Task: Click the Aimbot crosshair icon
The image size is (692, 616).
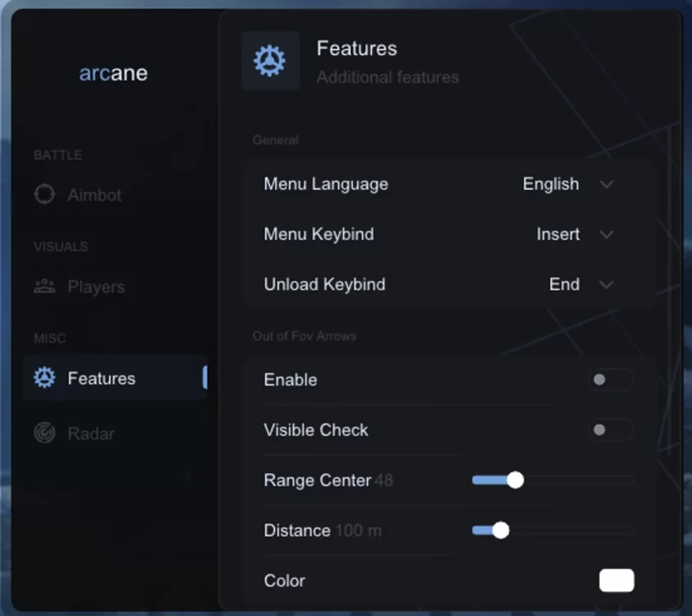Action: coord(44,195)
